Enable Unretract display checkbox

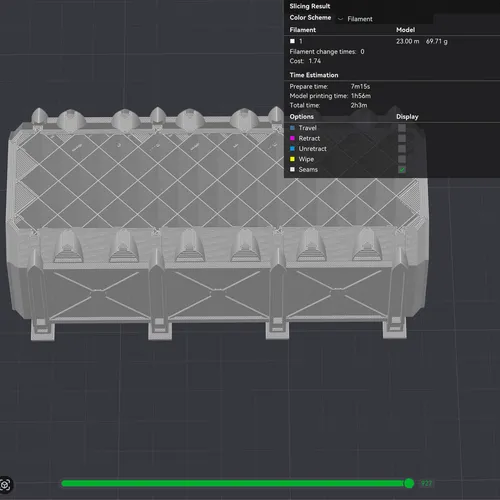[402, 149]
